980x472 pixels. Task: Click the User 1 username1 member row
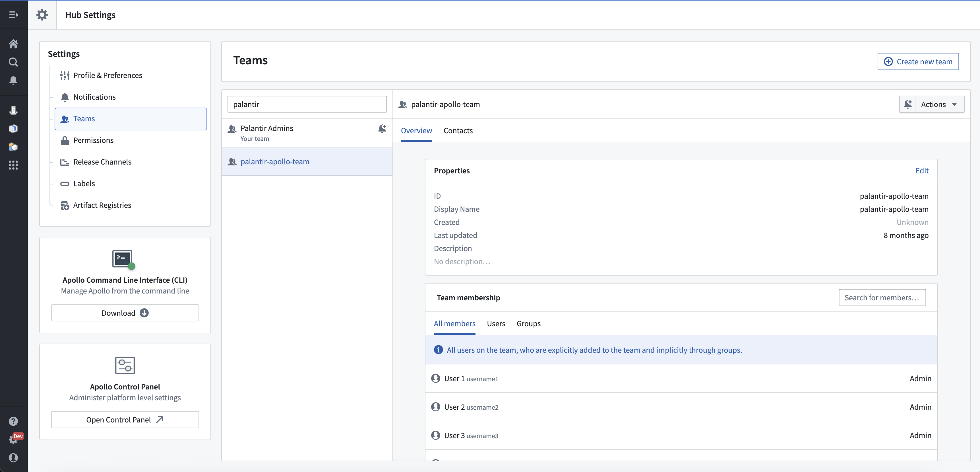click(x=681, y=378)
